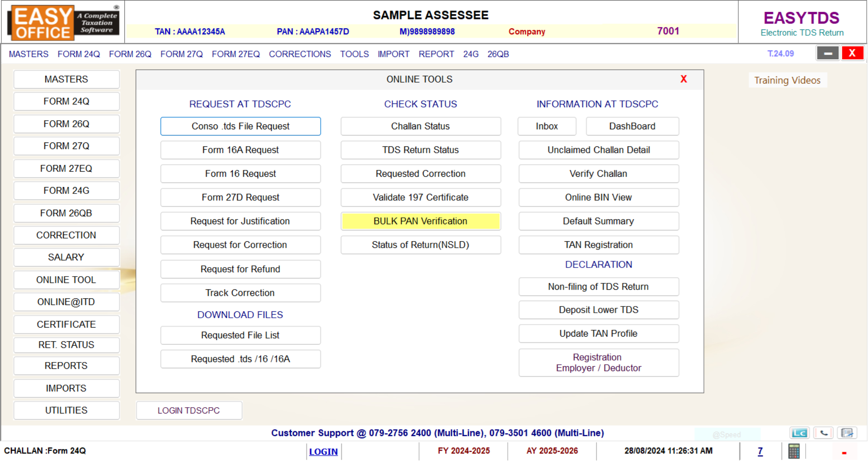Click Non-filing of TDS Return
This screenshot has height=461, width=868.
point(599,287)
